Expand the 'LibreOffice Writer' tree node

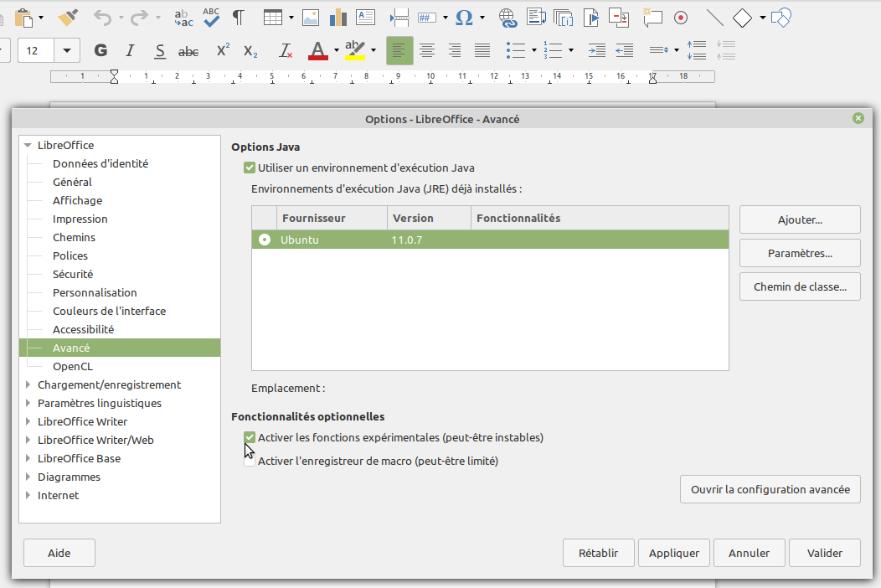tap(28, 422)
